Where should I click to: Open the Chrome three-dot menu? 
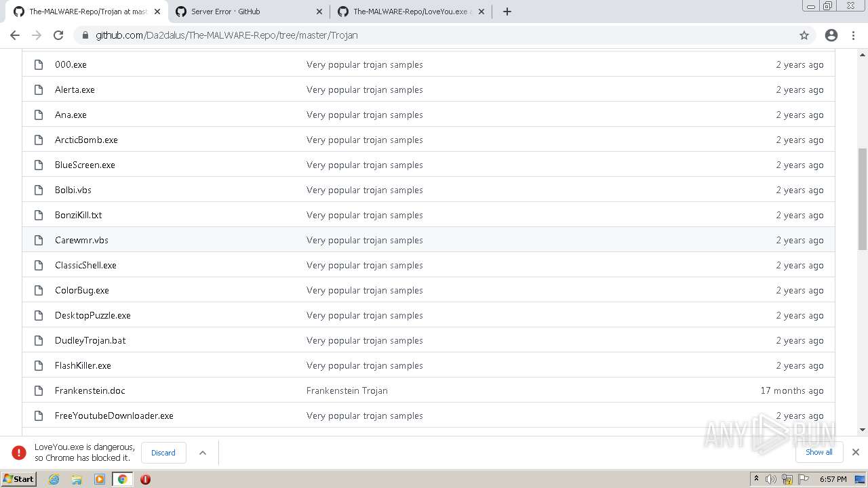pos(853,35)
